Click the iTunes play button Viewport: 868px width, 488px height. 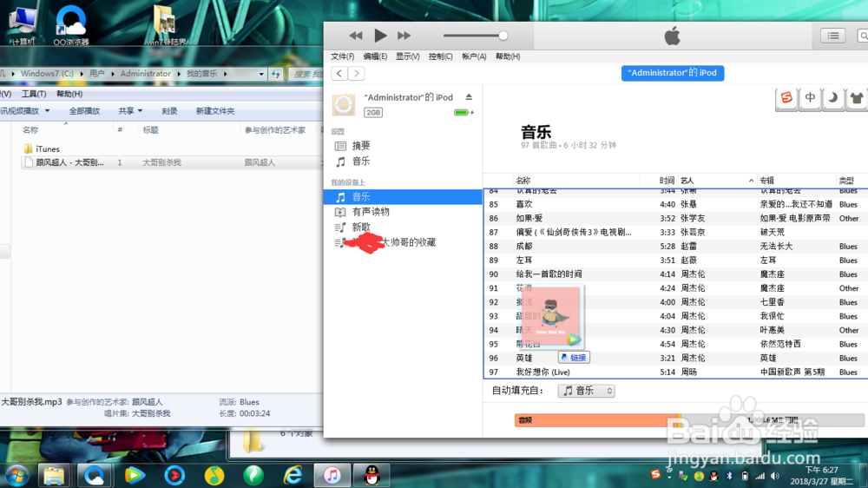(380, 36)
